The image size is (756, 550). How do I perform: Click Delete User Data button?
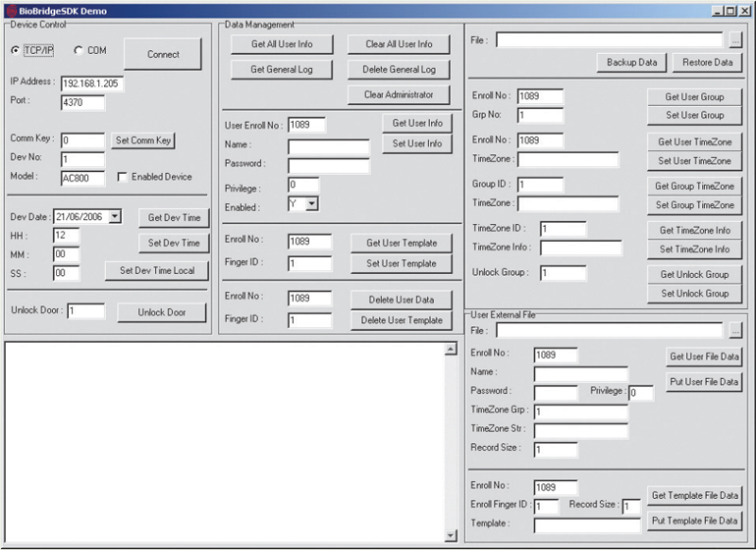click(402, 300)
